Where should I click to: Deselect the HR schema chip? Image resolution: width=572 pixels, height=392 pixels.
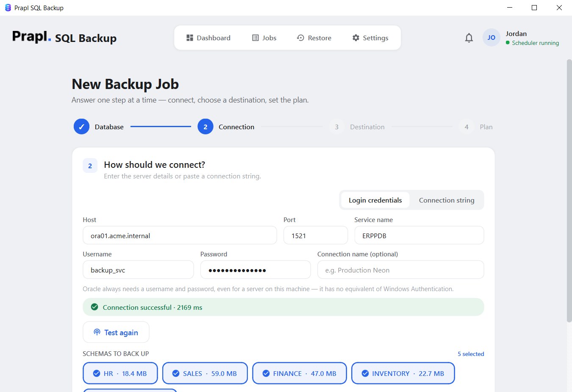click(120, 373)
